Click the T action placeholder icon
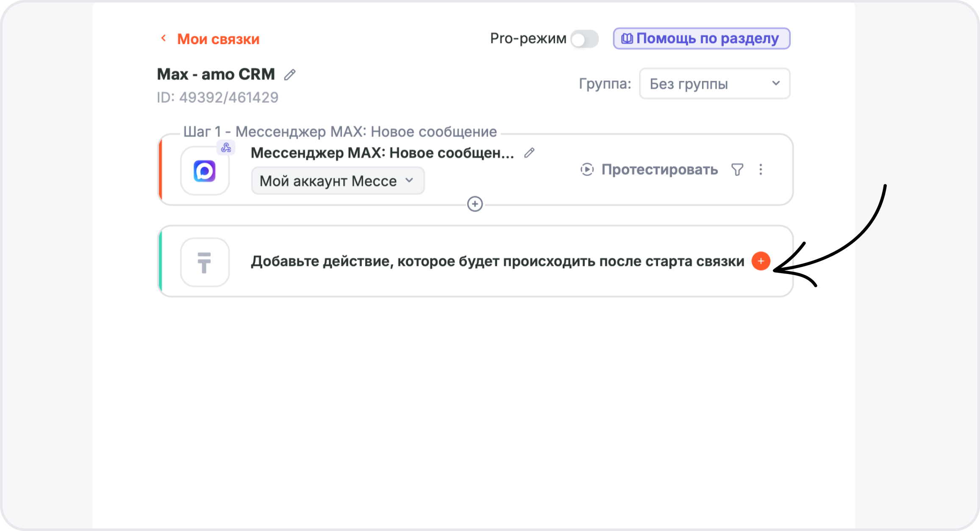Screen dimensions: 980x531 coord(205,262)
